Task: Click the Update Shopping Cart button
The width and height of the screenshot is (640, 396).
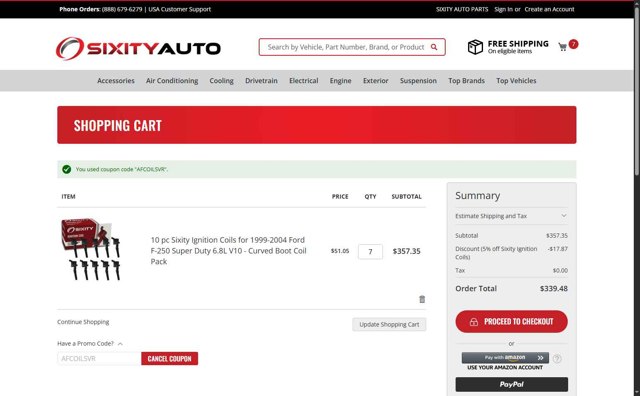Action: click(389, 325)
